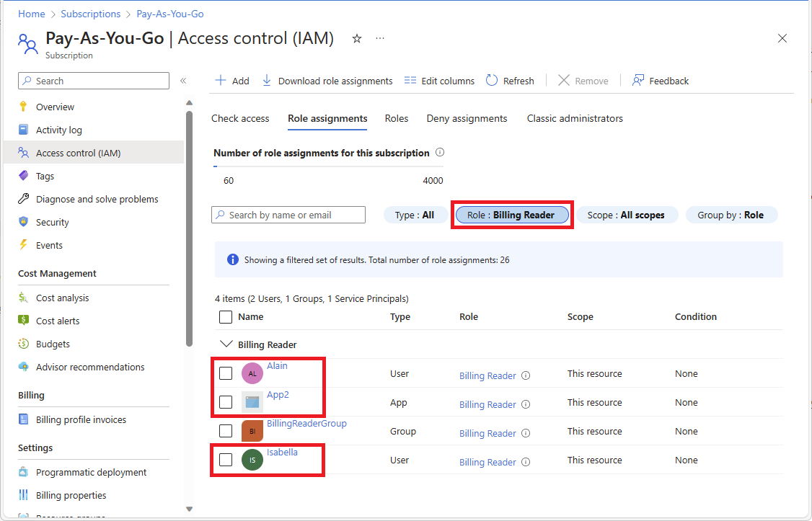Viewport: 812px width, 521px height.
Task: Click the Add button
Action: (x=232, y=81)
